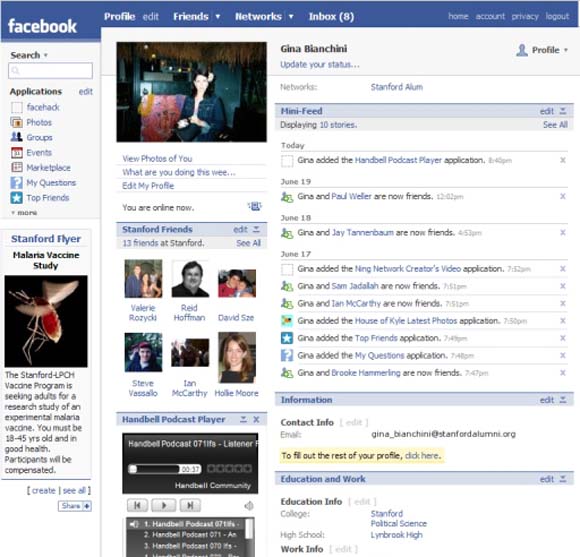Open Reid Hoffman's friend thumbnail
This screenshot has height=557, width=580.
point(190,279)
